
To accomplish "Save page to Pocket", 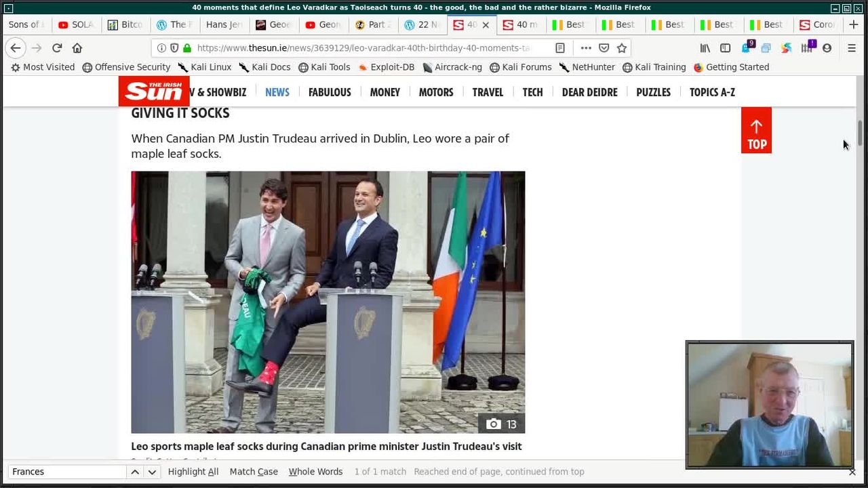I will 604,48.
